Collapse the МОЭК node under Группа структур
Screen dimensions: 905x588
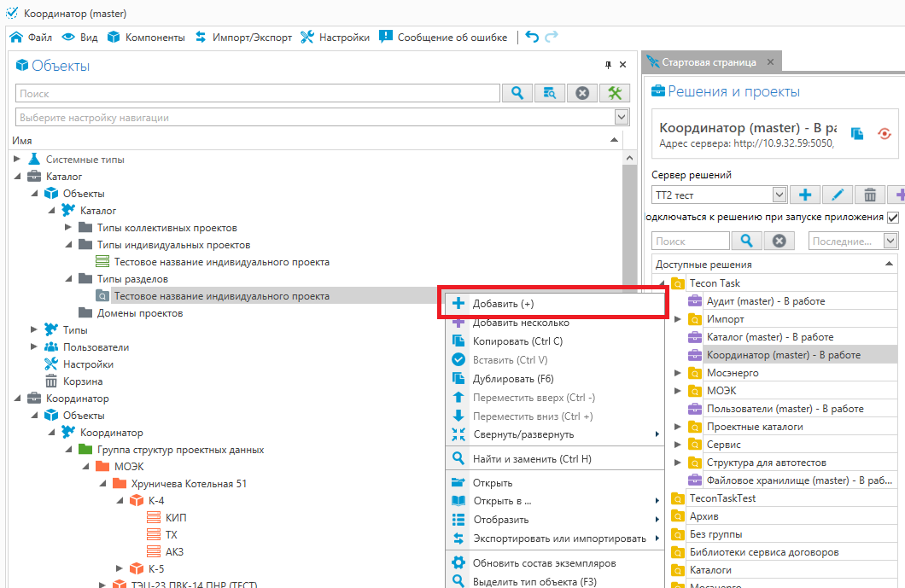[86, 467]
